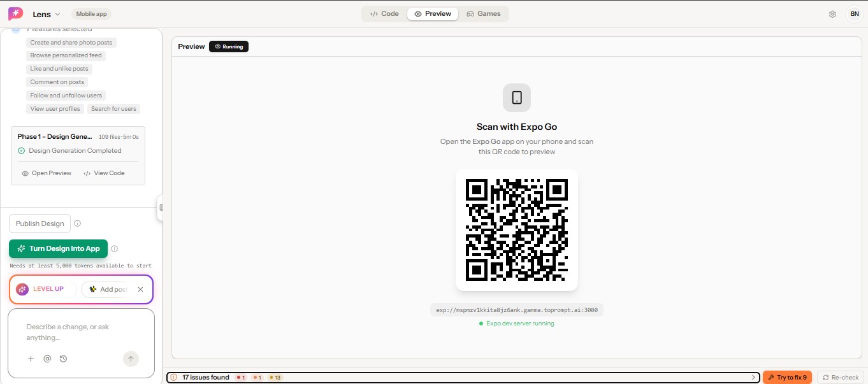Click the Add post suggestion chip
Viewport: 868px width, 384px height.
[x=106, y=289]
